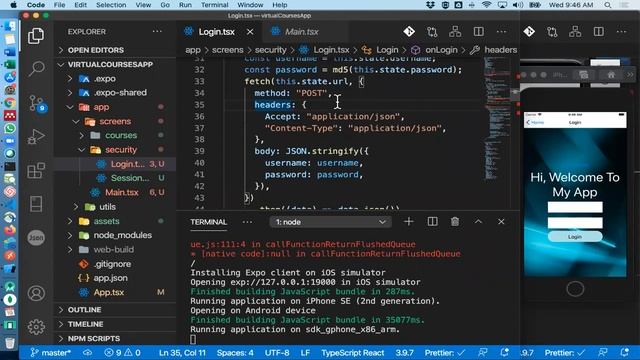The image size is (640, 360).
Task: Open the Manage gear icon
Action: (x=36, y=327)
